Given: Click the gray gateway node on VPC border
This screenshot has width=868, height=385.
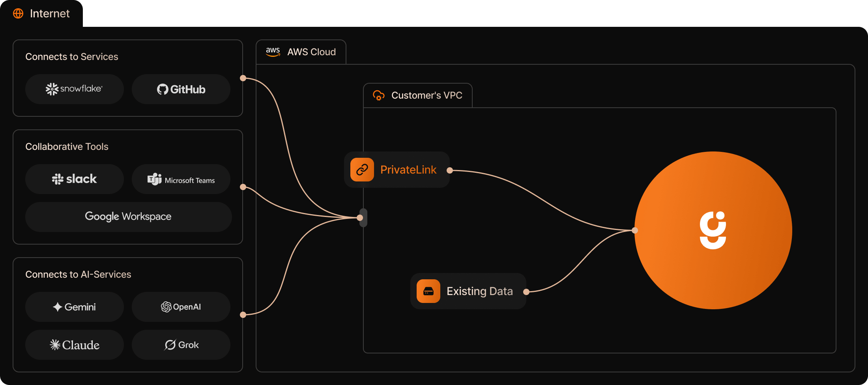Looking at the screenshot, I should (x=363, y=218).
